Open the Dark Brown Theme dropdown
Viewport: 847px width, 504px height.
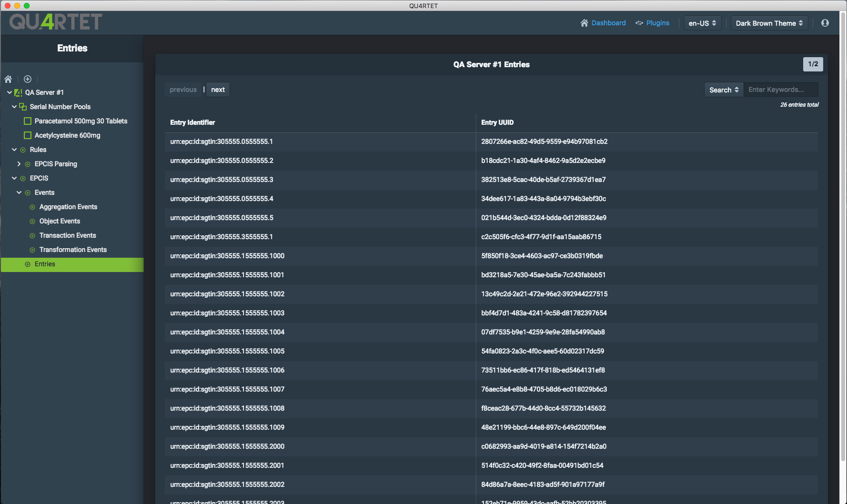[x=769, y=23]
